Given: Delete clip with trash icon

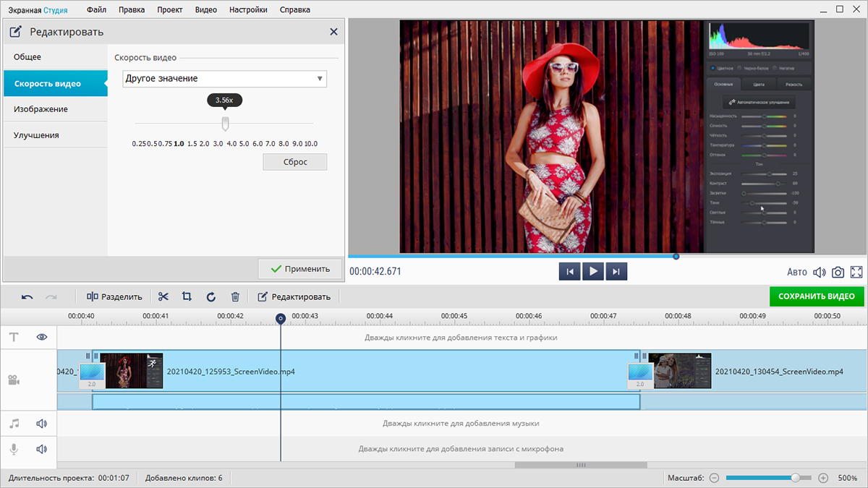Looking at the screenshot, I should 235,296.
